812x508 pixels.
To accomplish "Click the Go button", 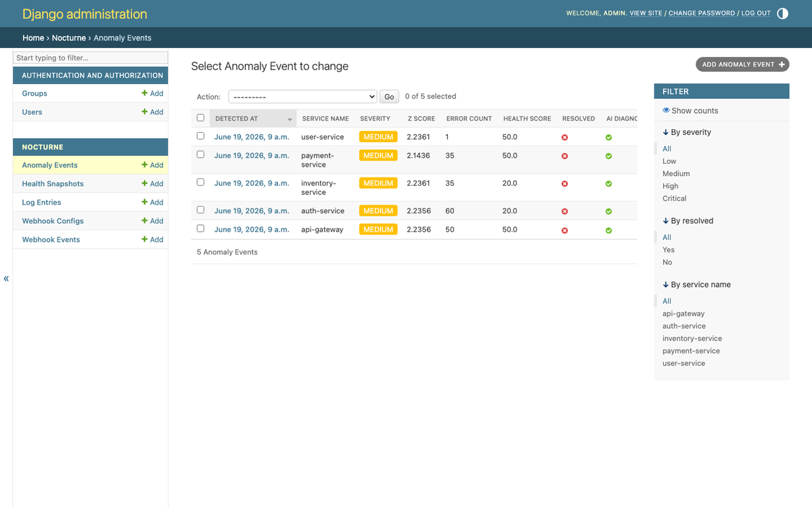I will (x=389, y=97).
